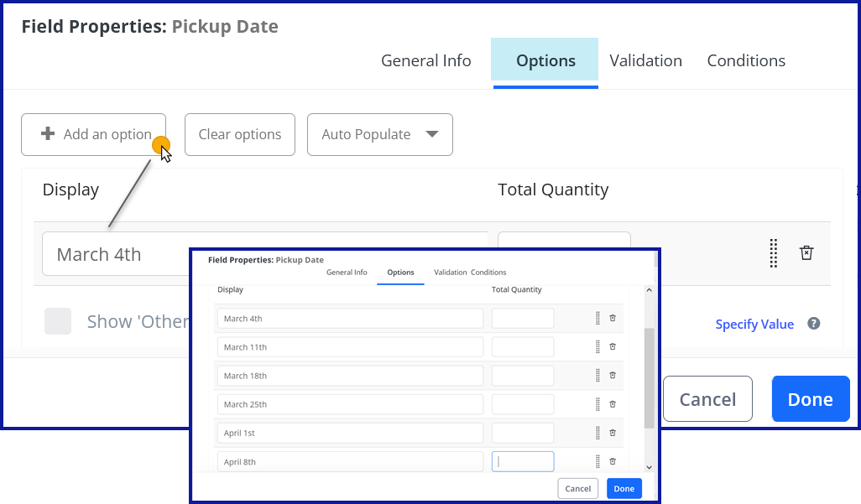Delete the April 1st option
Screen dimensions: 861x504
coord(613,433)
